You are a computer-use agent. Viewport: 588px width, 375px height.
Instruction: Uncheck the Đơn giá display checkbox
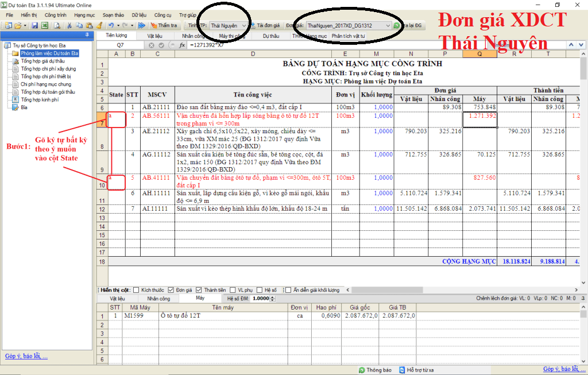[x=171, y=290]
